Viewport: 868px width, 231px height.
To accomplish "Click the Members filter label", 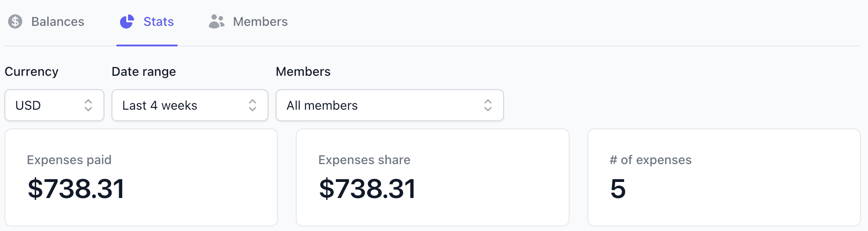I will coord(303,71).
